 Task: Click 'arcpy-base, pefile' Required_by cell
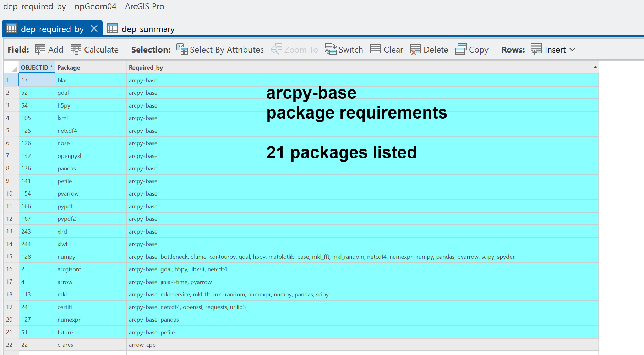pos(362,332)
